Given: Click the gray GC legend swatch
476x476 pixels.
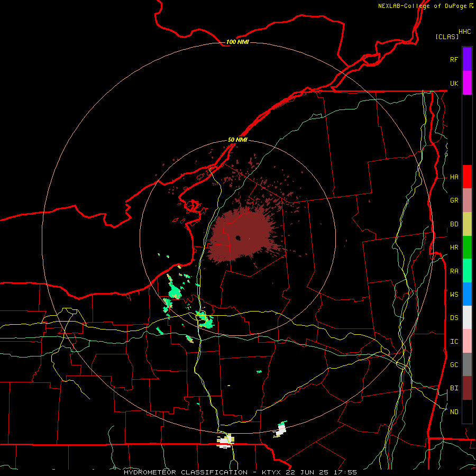Looking at the screenshot, I should tap(467, 364).
